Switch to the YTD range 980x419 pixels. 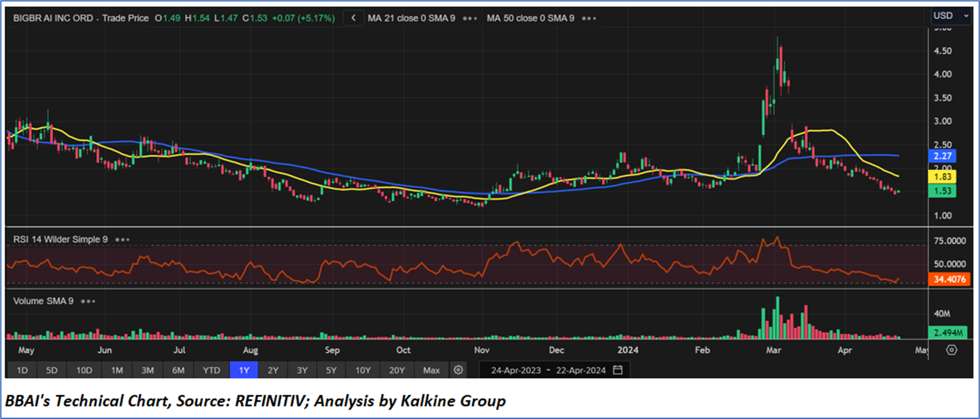click(x=211, y=370)
